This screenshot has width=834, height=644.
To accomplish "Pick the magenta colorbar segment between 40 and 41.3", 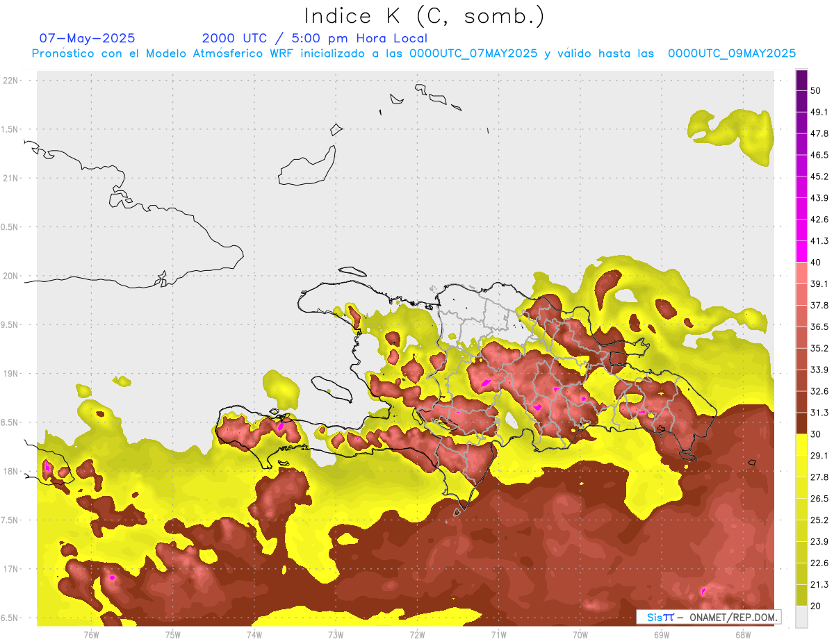I will tap(801, 251).
